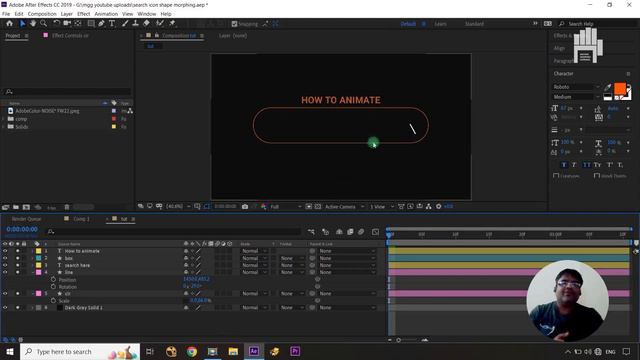Open the Effect menu

pyautogui.click(x=84, y=14)
